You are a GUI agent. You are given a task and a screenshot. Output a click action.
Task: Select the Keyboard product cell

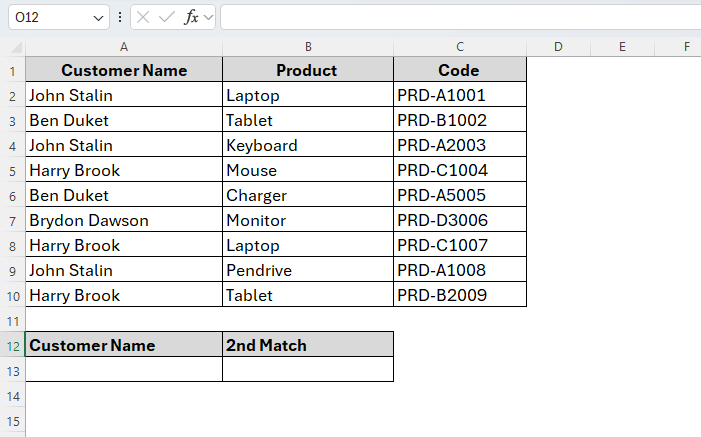pos(308,146)
